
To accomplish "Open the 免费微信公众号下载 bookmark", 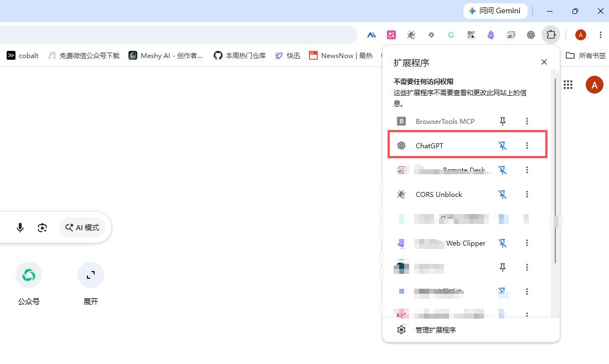I will pyautogui.click(x=84, y=55).
